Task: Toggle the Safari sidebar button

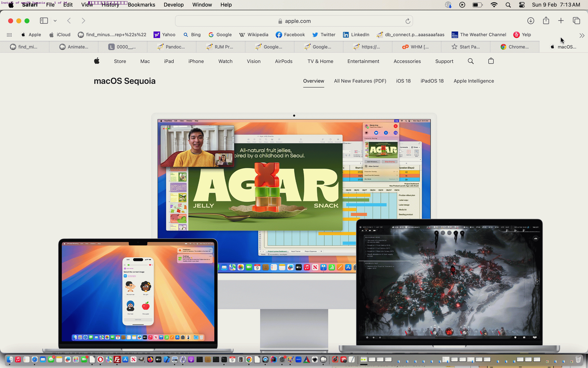Action: click(x=44, y=21)
